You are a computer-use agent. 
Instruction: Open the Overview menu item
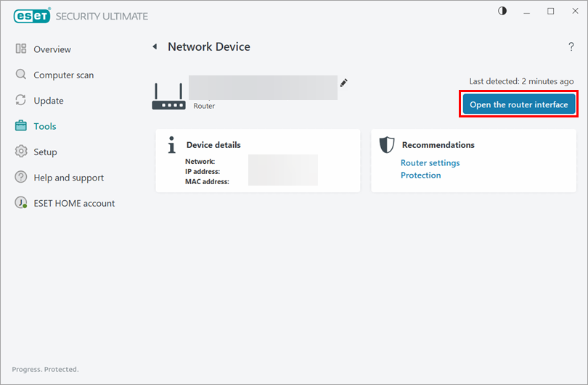coord(52,49)
